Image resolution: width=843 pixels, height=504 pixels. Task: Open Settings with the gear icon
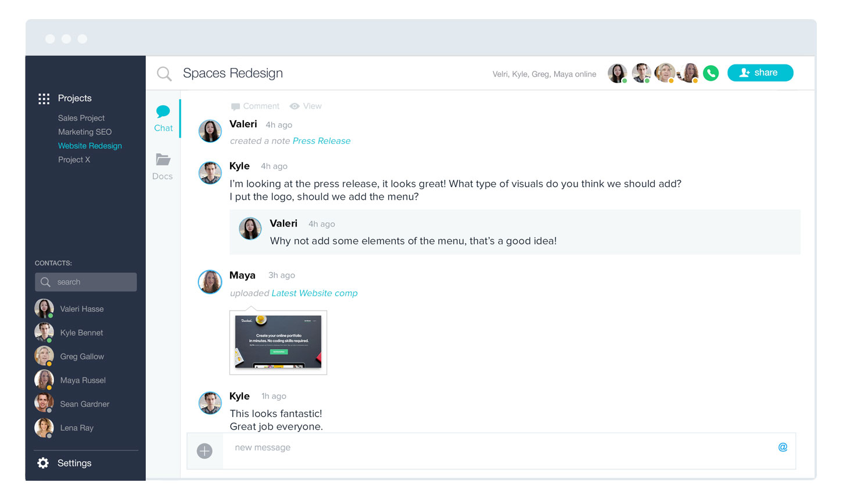43,463
